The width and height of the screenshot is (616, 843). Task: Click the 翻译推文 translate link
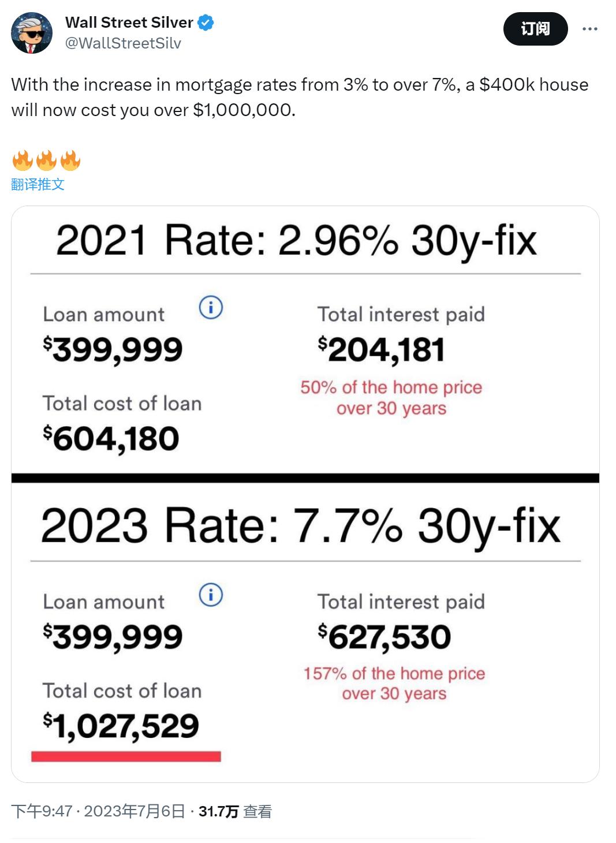tap(38, 184)
